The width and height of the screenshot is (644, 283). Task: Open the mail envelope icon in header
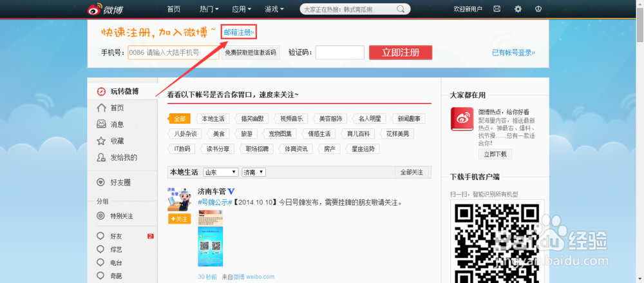497,8
